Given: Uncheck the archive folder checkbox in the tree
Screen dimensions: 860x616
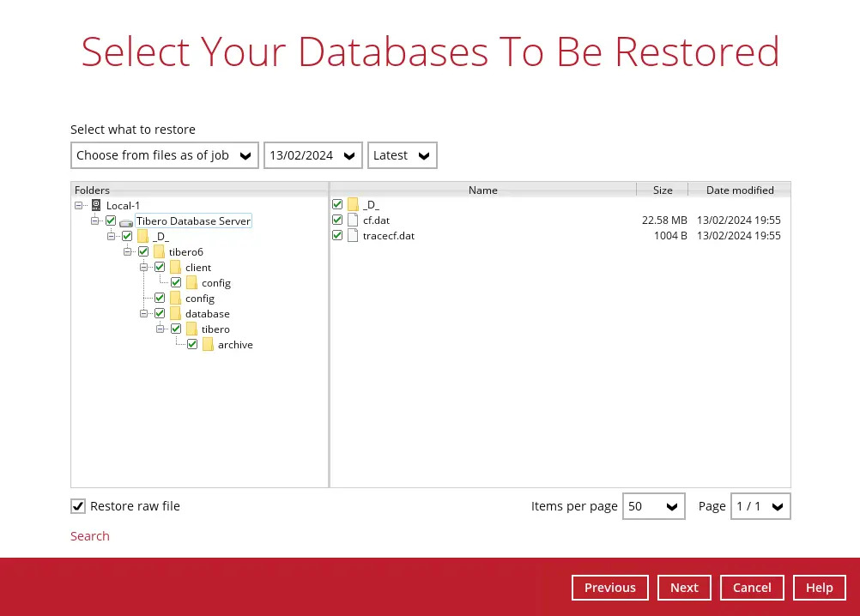Looking at the screenshot, I should [x=192, y=344].
